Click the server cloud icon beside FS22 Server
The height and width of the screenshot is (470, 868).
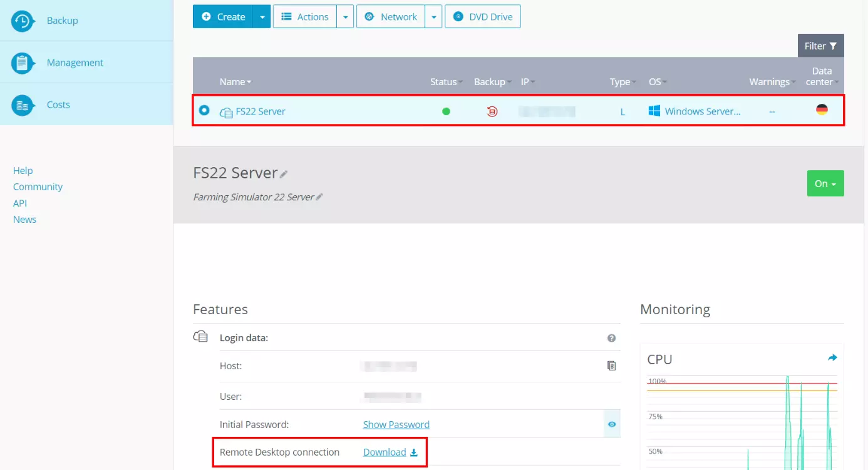pos(226,112)
